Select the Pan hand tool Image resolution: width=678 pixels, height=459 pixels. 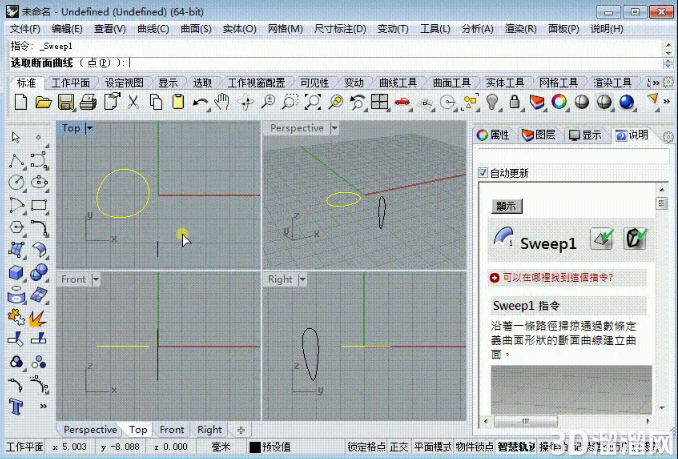coord(222,102)
